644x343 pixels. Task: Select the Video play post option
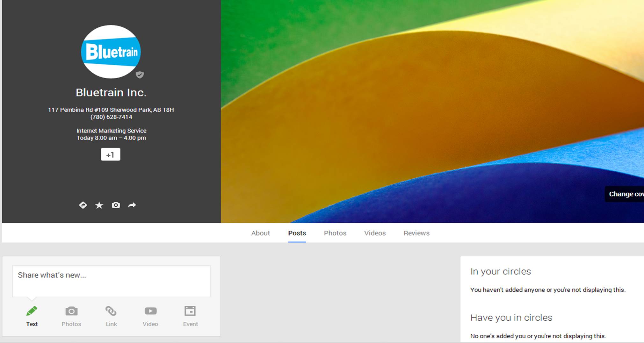click(x=150, y=317)
